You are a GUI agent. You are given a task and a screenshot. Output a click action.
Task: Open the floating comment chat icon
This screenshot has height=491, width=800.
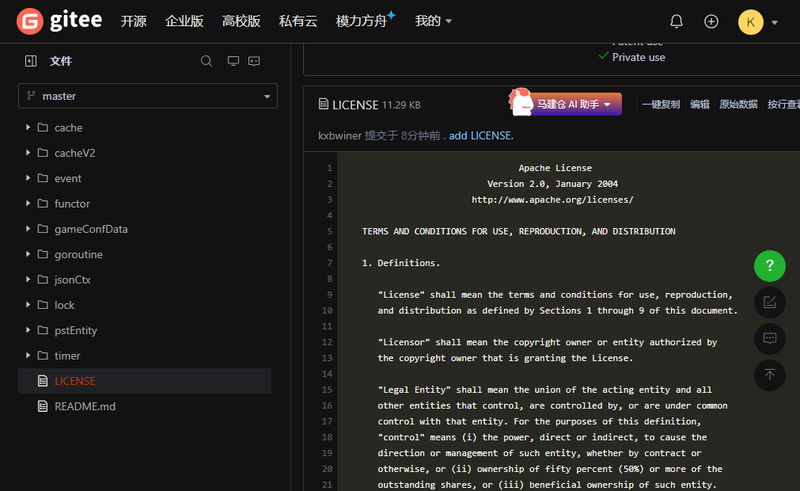pos(769,338)
